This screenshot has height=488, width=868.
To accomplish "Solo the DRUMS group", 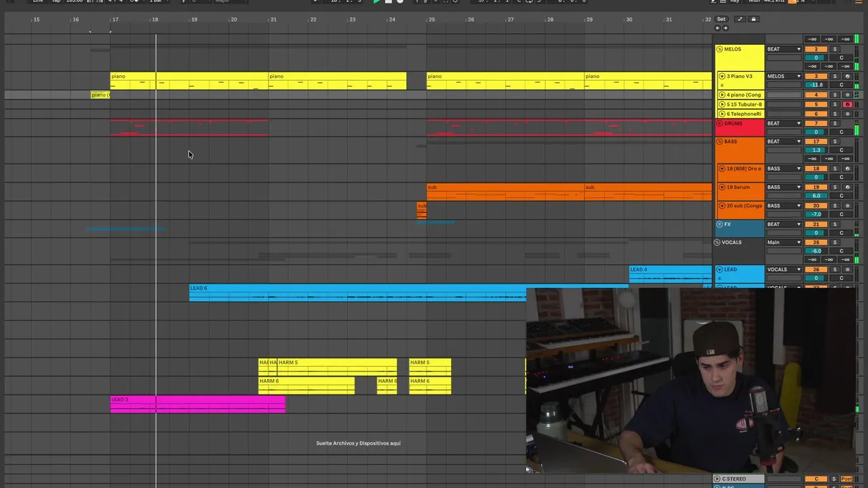I will (x=835, y=123).
